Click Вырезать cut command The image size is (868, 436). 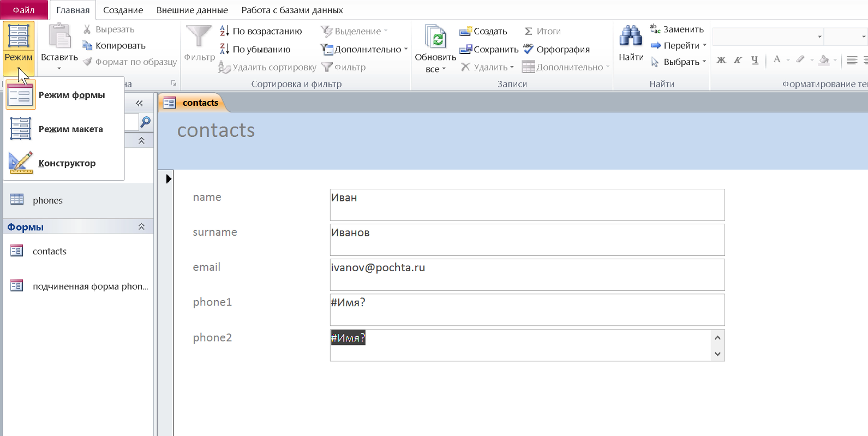[x=109, y=29]
